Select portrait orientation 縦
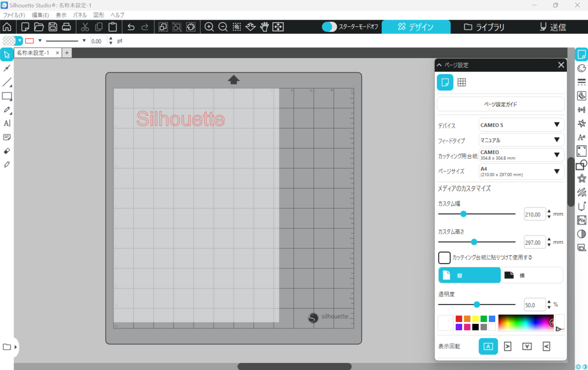This screenshot has height=370, width=588. click(x=469, y=275)
